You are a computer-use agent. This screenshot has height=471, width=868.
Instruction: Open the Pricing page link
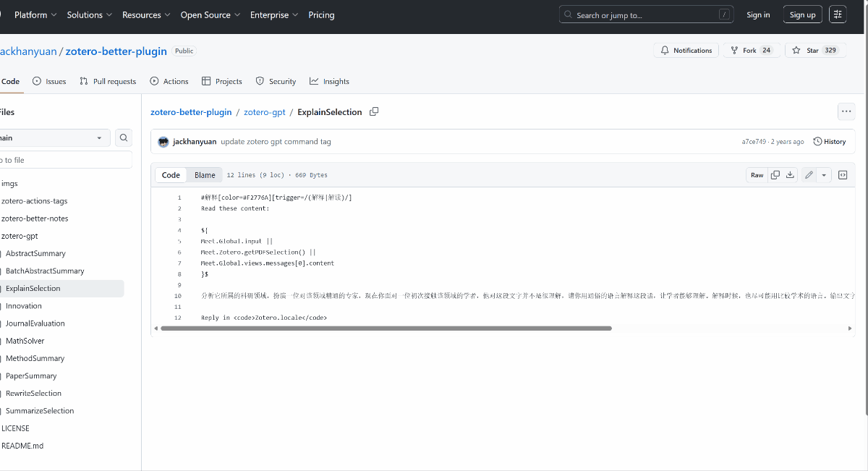321,14
